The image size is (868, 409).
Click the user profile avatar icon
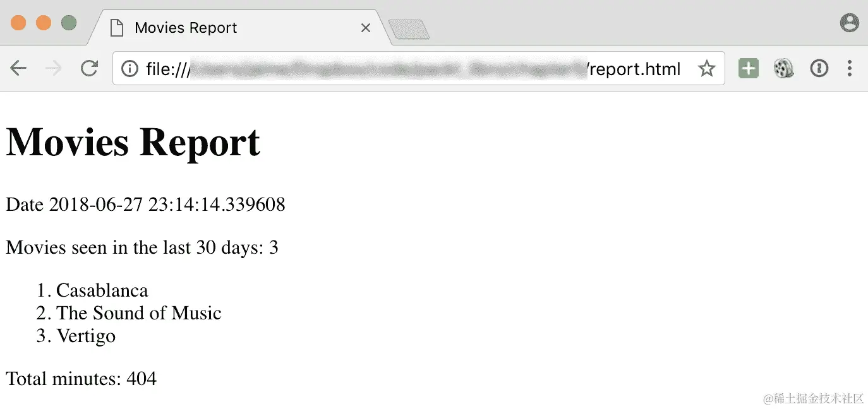pos(850,23)
